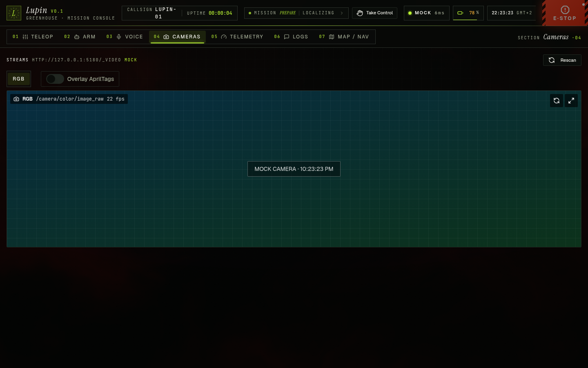Click the Rescan refresh icon

tap(552, 60)
